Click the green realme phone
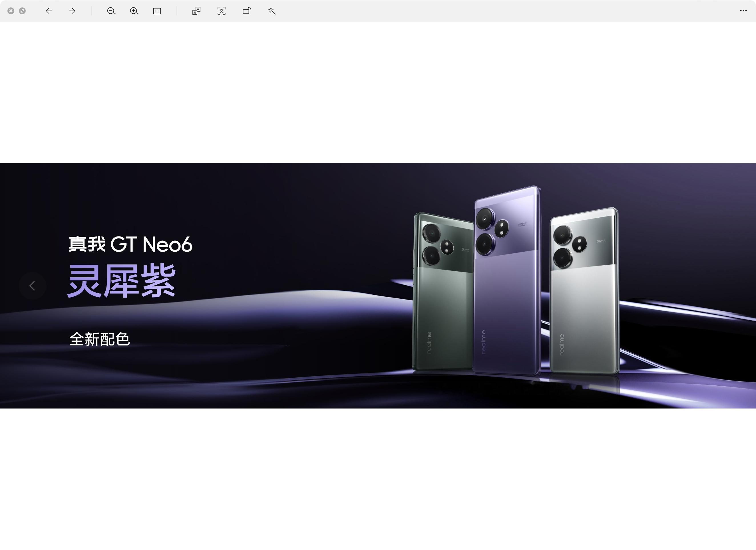 443,292
